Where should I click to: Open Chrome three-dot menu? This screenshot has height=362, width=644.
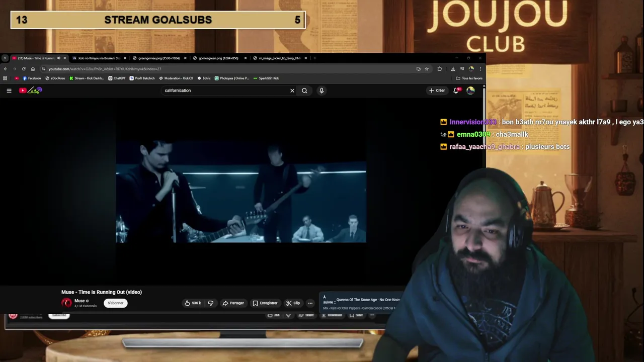click(480, 69)
